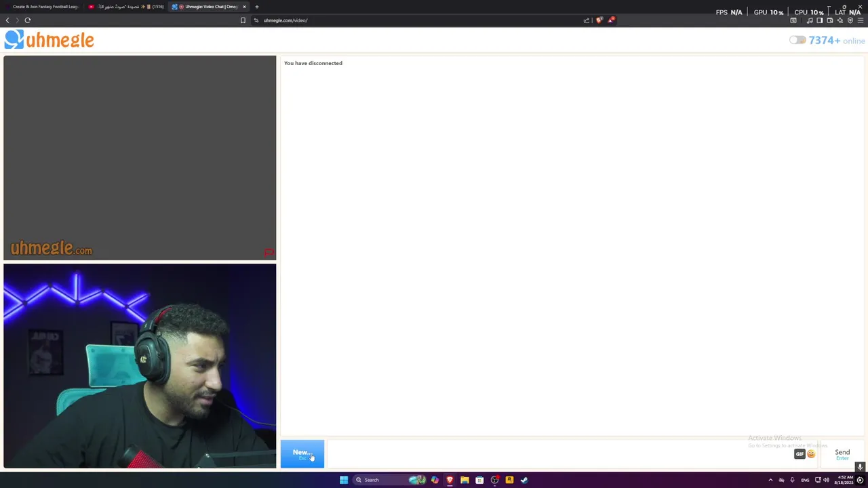
Task: Open Brave browser taskbar icon
Action: 450,480
